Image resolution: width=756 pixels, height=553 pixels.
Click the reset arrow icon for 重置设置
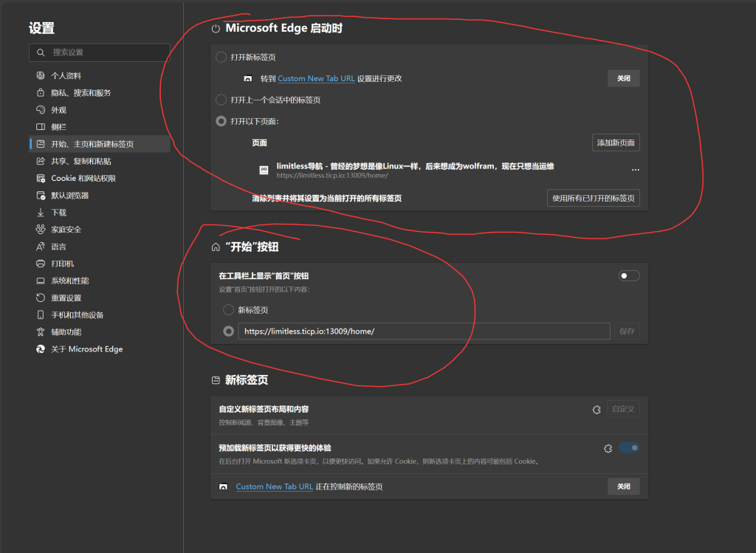(41, 298)
